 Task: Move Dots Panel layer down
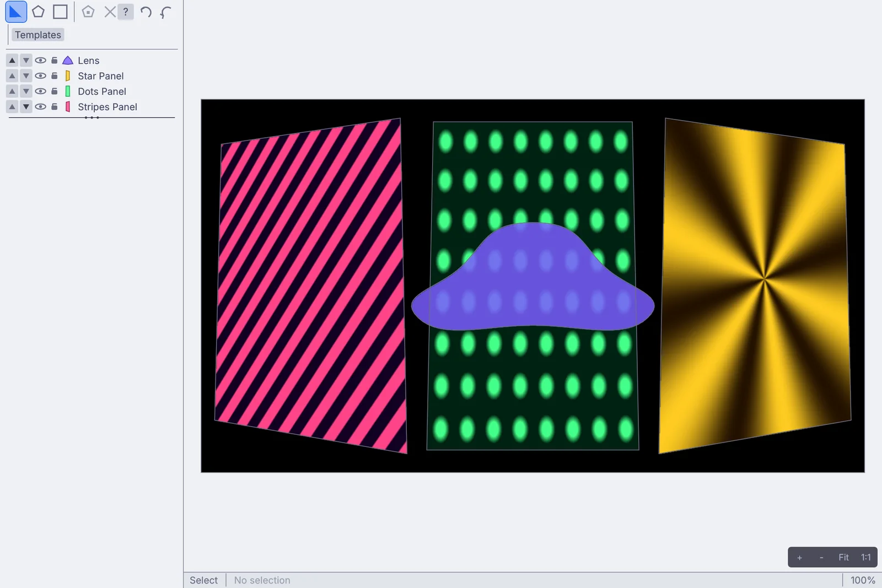pyautogui.click(x=26, y=91)
